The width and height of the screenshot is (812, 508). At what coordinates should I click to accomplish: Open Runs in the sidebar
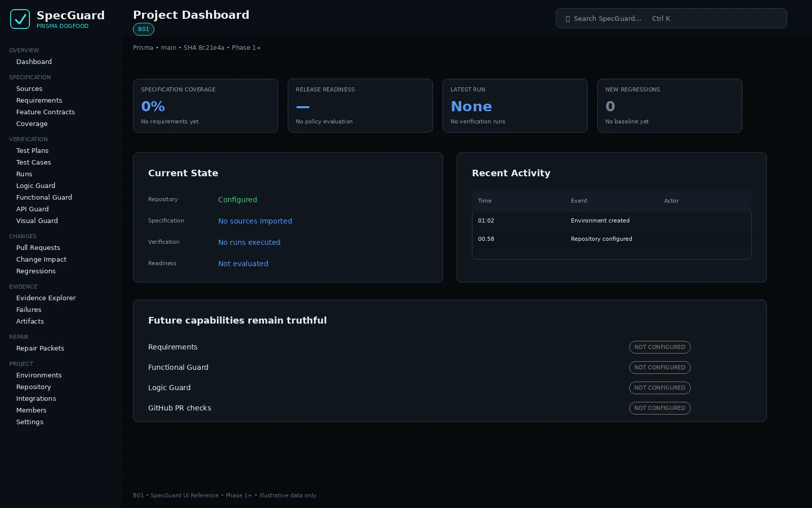[24, 174]
